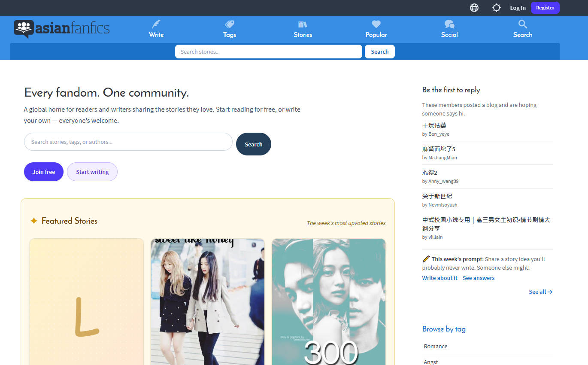
Task: Open the blog post starting '中式校园小说专用'
Action: (486, 224)
